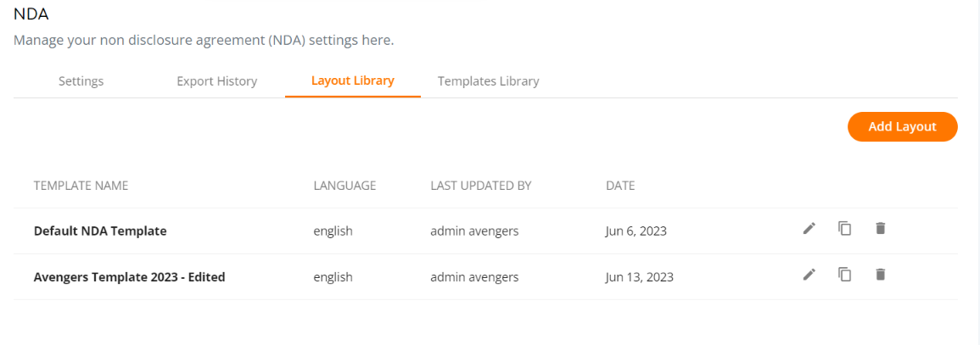The width and height of the screenshot is (980, 345).
Task: Open the Default NDA Template name
Action: [x=100, y=231]
